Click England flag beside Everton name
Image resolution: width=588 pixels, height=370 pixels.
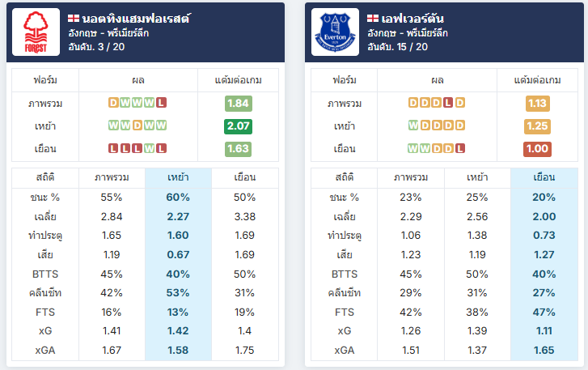pyautogui.click(x=373, y=18)
